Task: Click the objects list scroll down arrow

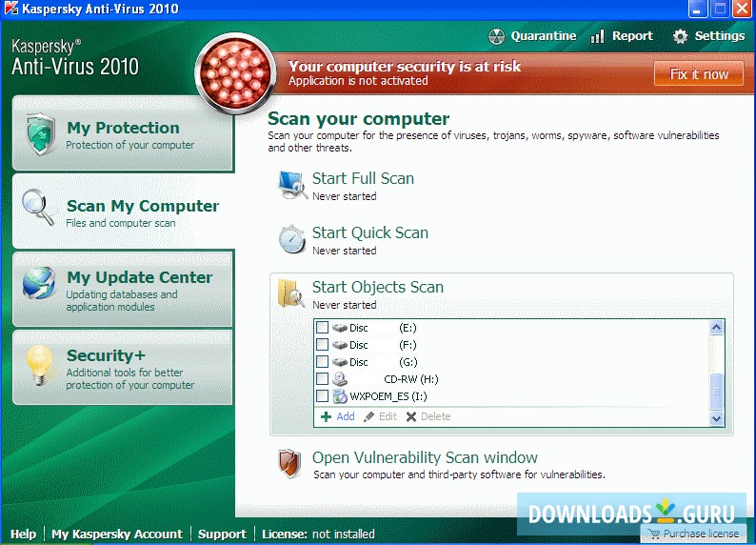Action: pos(716,418)
